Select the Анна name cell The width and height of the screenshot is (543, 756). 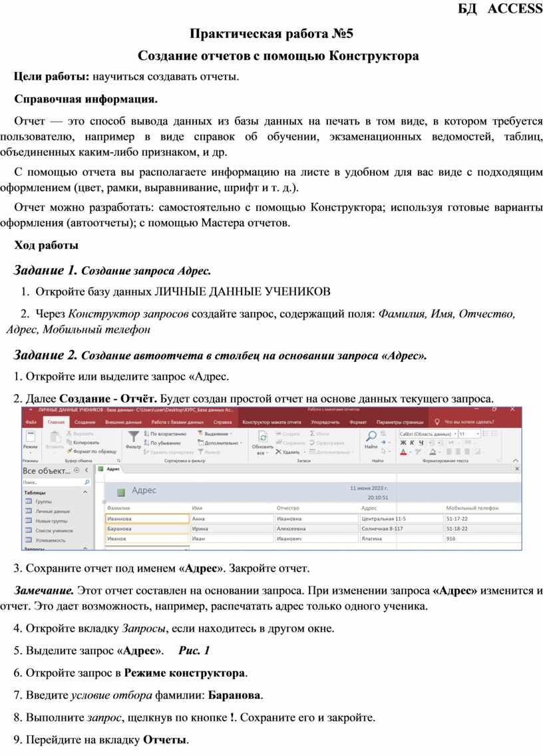pyautogui.click(x=232, y=519)
